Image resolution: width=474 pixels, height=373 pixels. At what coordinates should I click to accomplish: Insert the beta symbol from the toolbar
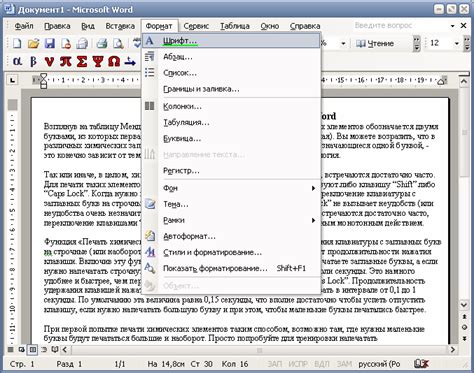point(33,62)
